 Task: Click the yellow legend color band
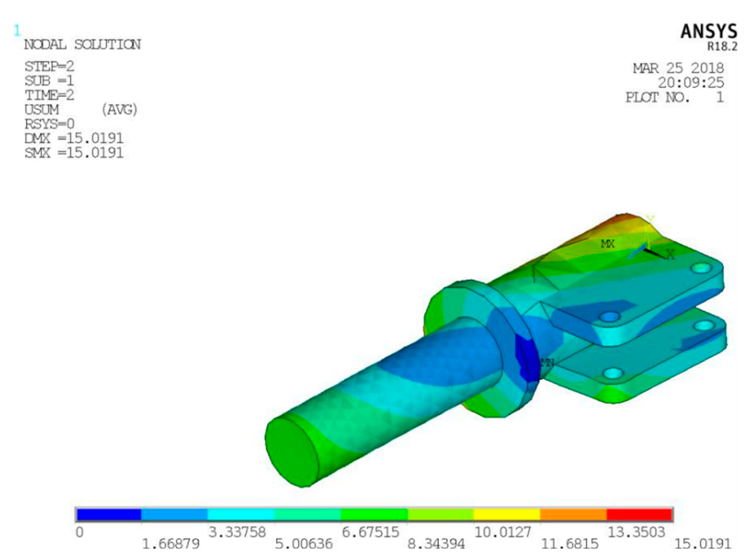pyautogui.click(x=506, y=515)
